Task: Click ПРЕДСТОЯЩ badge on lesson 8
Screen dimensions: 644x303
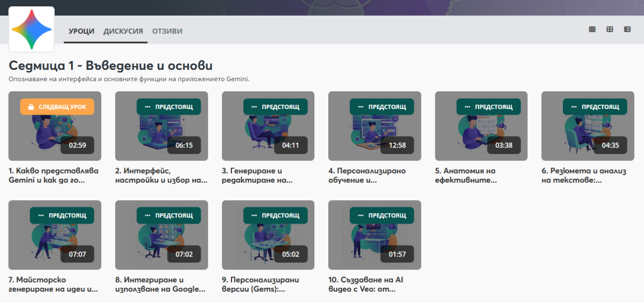Action: (169, 215)
